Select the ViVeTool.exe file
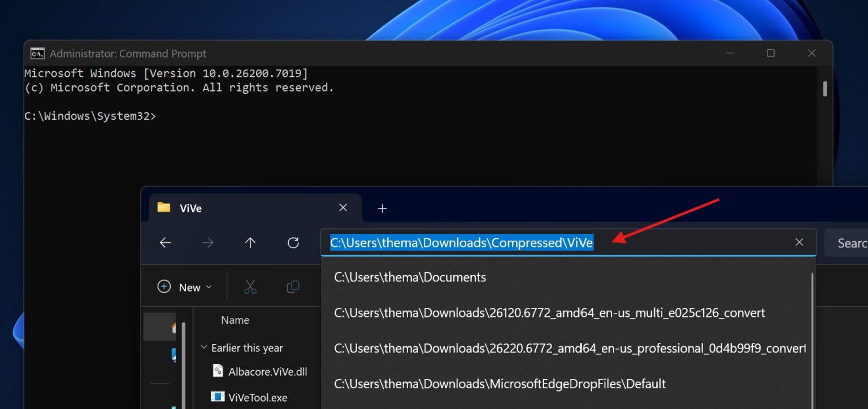868x409 pixels. [x=259, y=397]
